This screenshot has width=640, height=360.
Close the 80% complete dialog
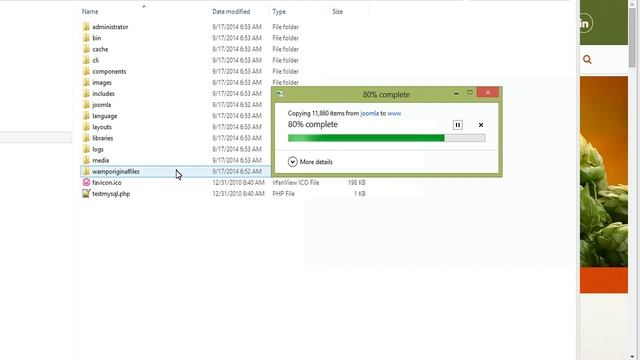coord(488,93)
